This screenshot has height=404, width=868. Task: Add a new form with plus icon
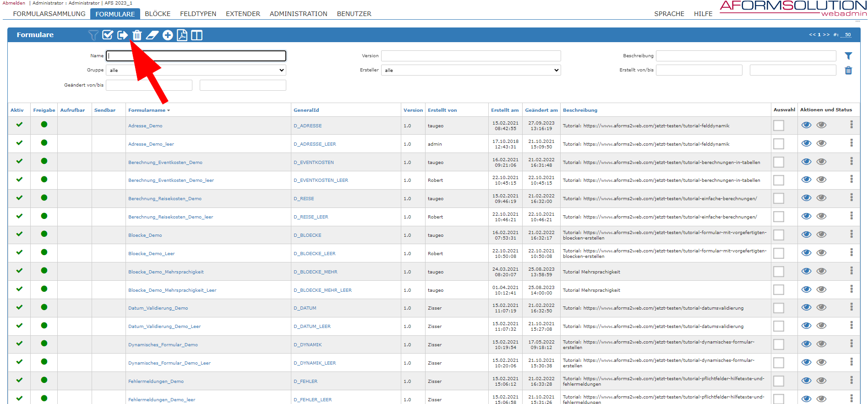(168, 35)
